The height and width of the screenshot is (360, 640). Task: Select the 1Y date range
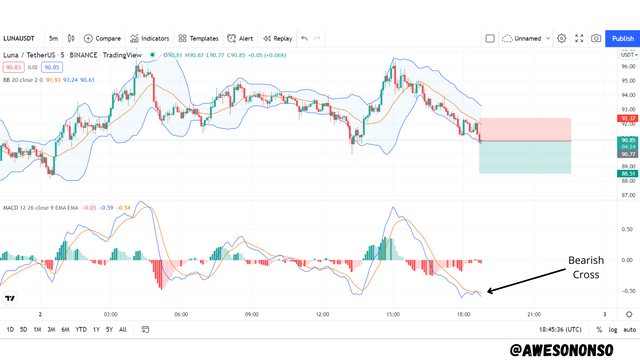(96, 329)
